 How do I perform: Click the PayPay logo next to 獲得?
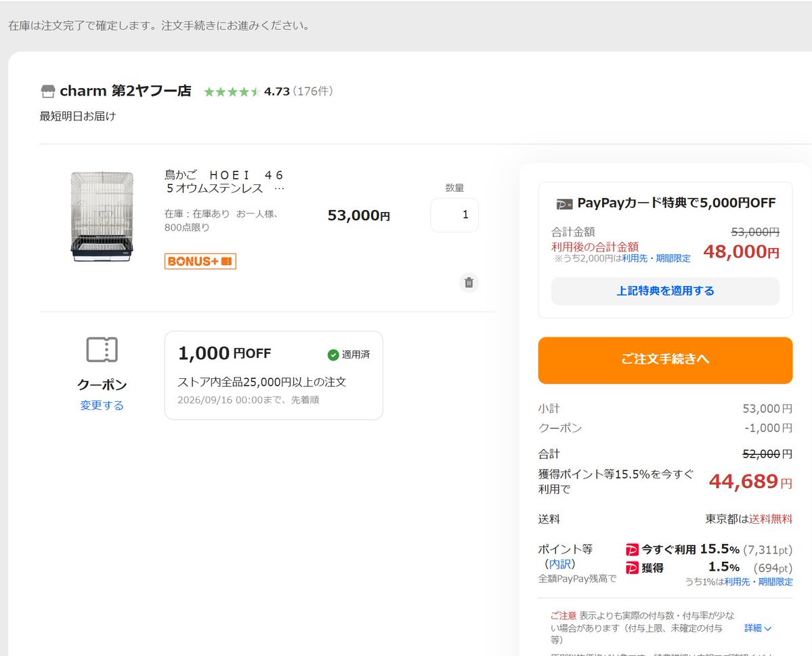pos(632,568)
